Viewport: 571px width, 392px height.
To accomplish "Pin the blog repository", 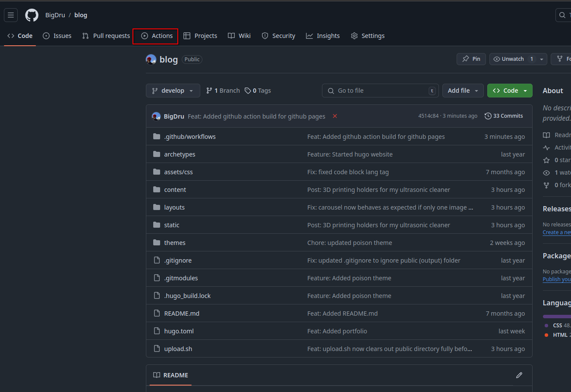I will point(471,59).
